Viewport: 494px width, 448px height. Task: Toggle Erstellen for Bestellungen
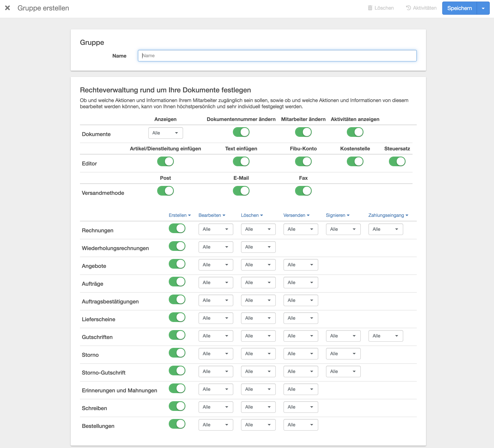click(x=177, y=424)
